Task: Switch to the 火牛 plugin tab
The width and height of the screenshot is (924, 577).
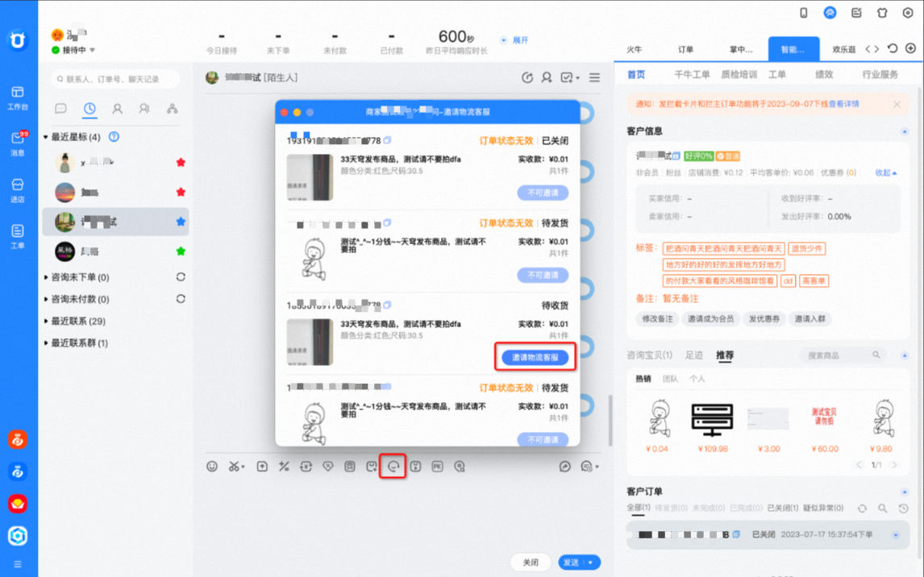Action: coord(634,49)
